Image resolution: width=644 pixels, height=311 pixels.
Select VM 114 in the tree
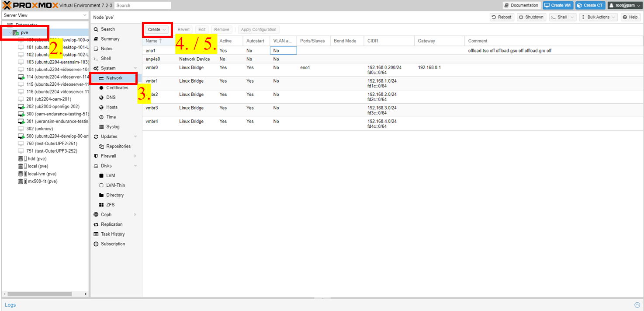pos(52,77)
